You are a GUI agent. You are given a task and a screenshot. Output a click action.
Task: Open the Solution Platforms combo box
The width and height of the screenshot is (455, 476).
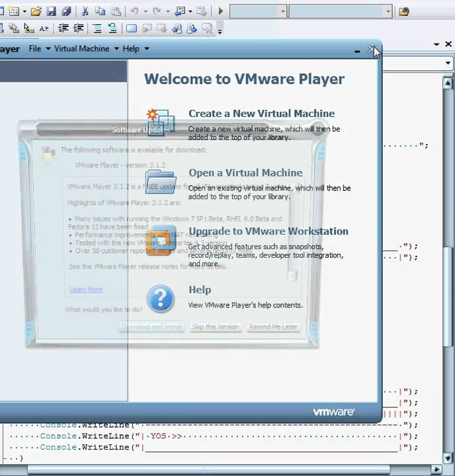[341, 11]
